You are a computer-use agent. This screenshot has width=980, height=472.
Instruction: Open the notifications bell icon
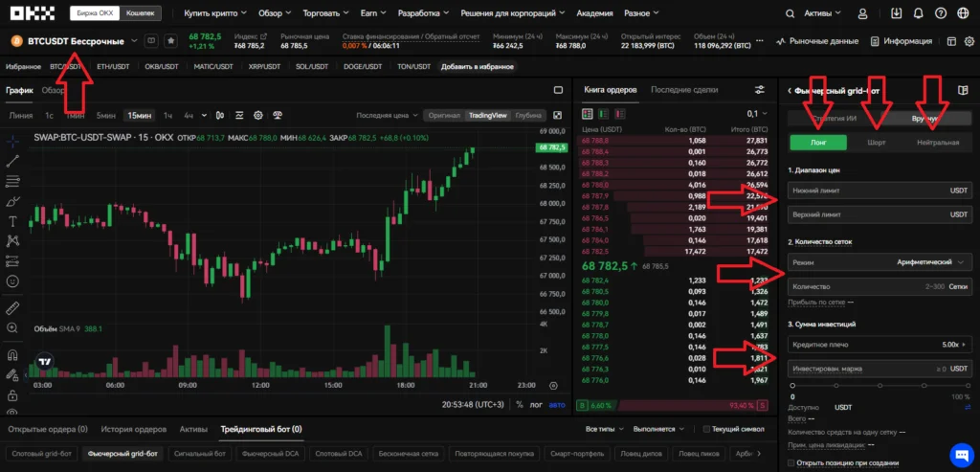(x=921, y=13)
